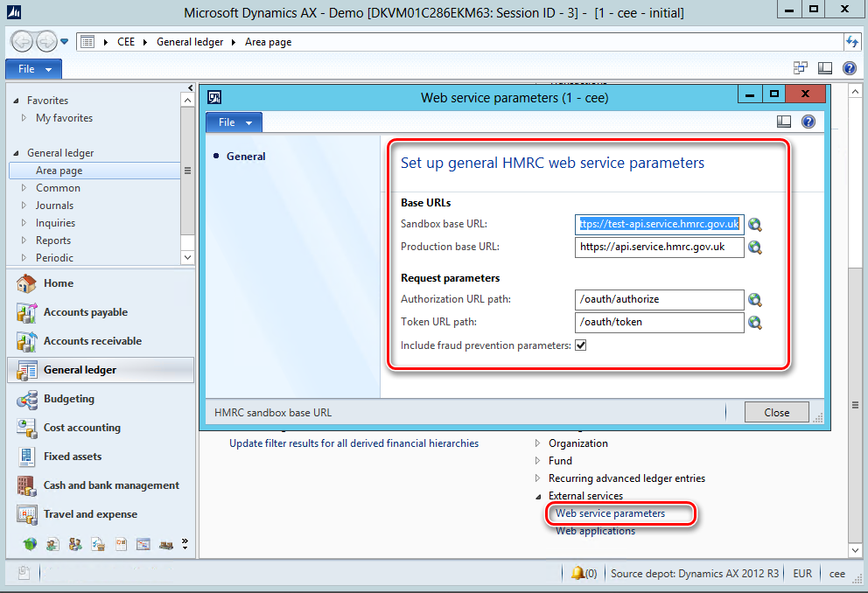Open the Budgeting module icon

point(26,399)
